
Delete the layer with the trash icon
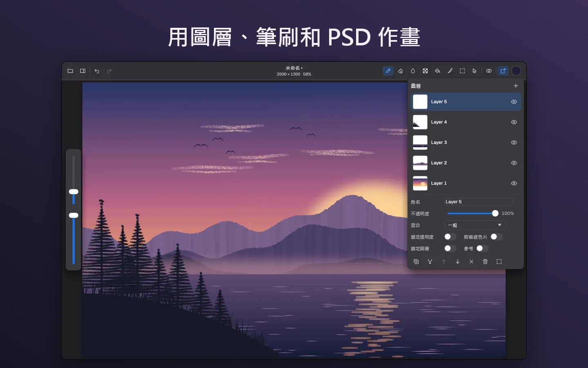(485, 262)
